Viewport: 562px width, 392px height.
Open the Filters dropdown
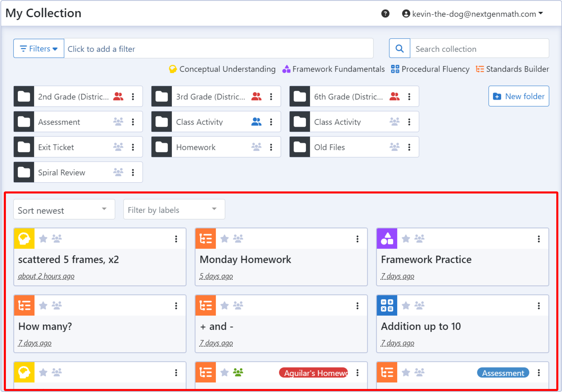[39, 49]
